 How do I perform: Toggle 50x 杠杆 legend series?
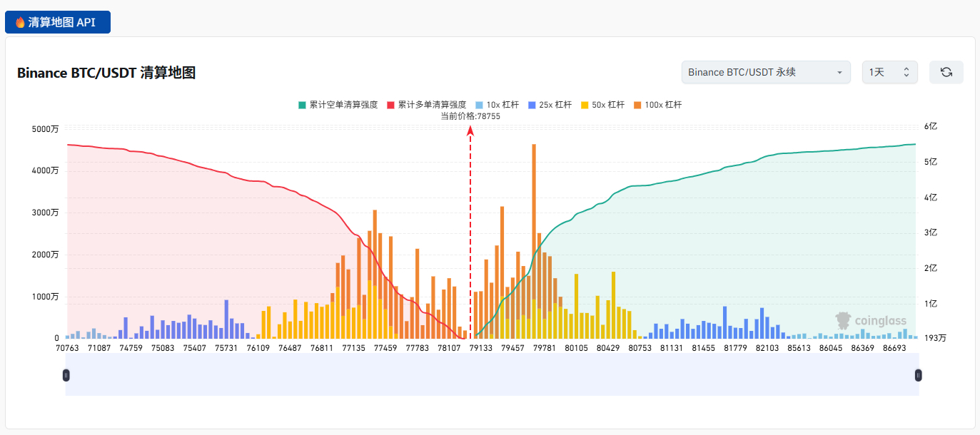click(602, 105)
